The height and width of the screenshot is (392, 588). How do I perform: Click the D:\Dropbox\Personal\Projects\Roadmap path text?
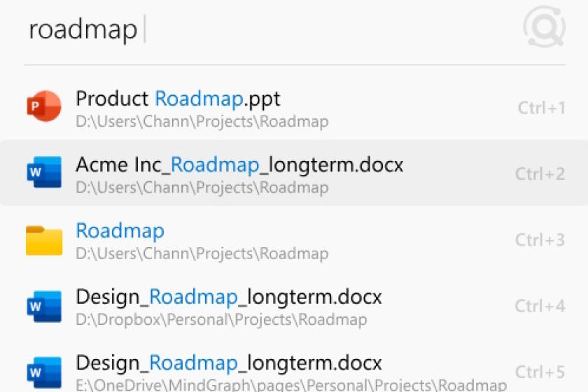(x=221, y=320)
